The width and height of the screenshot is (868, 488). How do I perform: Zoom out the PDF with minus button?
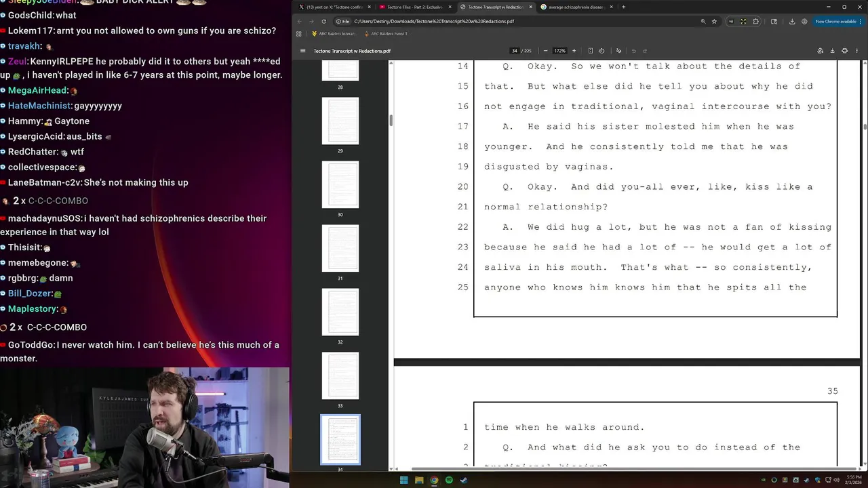(x=545, y=51)
